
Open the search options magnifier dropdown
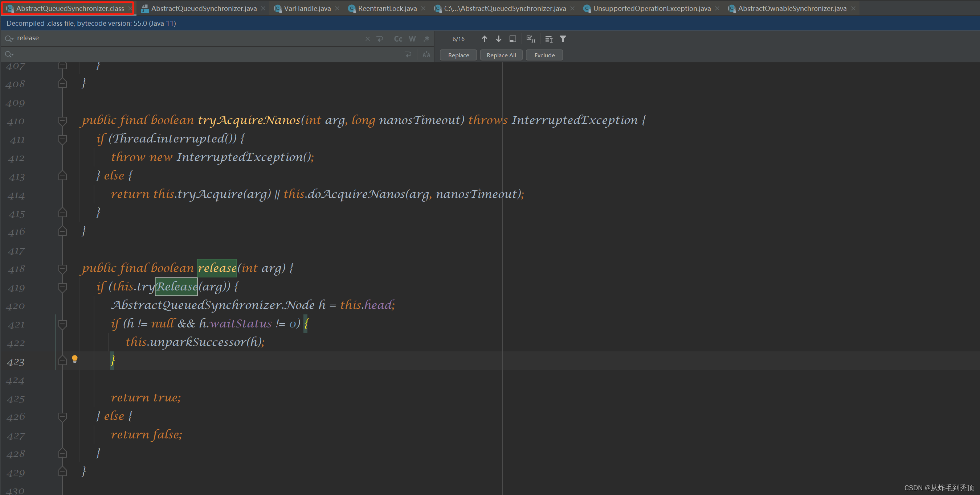click(x=9, y=38)
